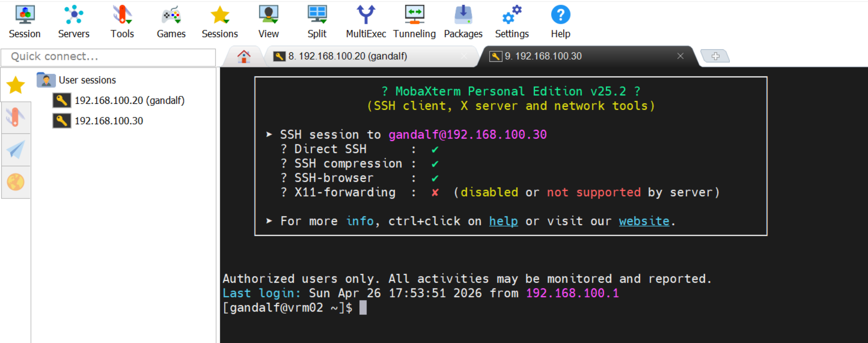This screenshot has height=343, width=868.
Task: Click key icon beside 192.168.100.30 session
Action: click(62, 121)
